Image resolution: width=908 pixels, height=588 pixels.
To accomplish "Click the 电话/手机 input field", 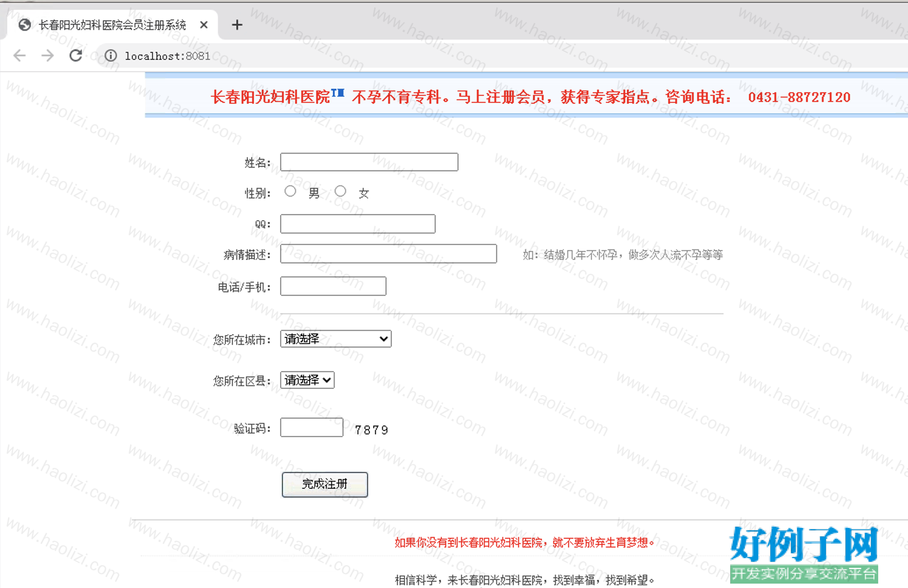I will (333, 286).
